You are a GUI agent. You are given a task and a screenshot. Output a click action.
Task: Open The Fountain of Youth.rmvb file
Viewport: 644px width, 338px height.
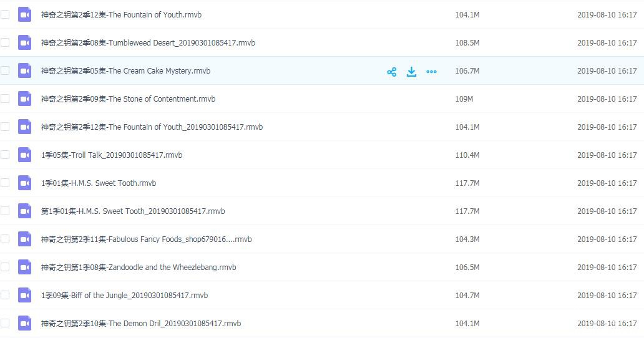(x=121, y=15)
